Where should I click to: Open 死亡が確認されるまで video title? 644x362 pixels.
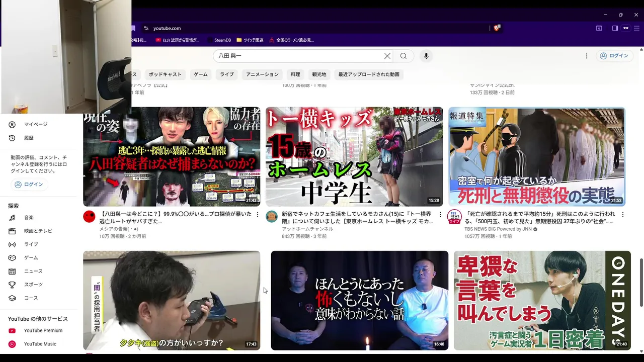click(x=539, y=217)
